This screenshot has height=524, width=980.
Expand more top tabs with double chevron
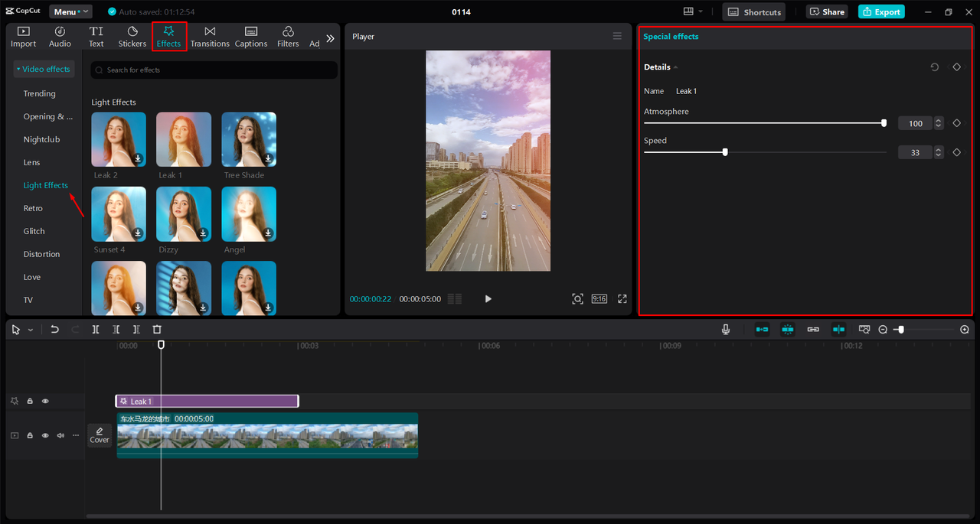click(x=330, y=38)
